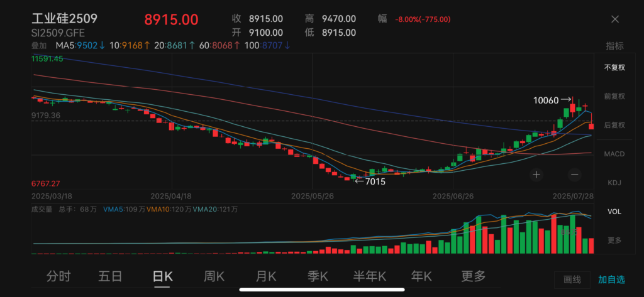644x297 pixels.
Task: Add to watchlist via 加自选
Action: (611, 280)
